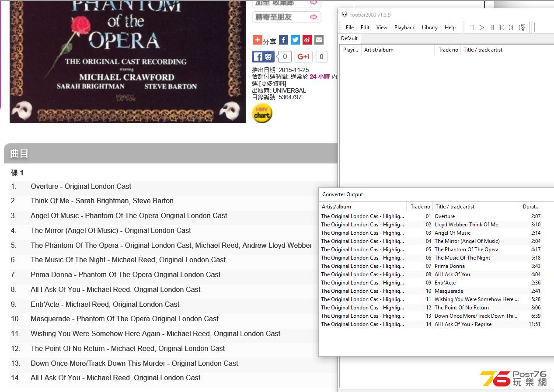Select track 14 All I Ask Of You - Reprise
Viewport: 554px width, 392px height.
[431, 324]
